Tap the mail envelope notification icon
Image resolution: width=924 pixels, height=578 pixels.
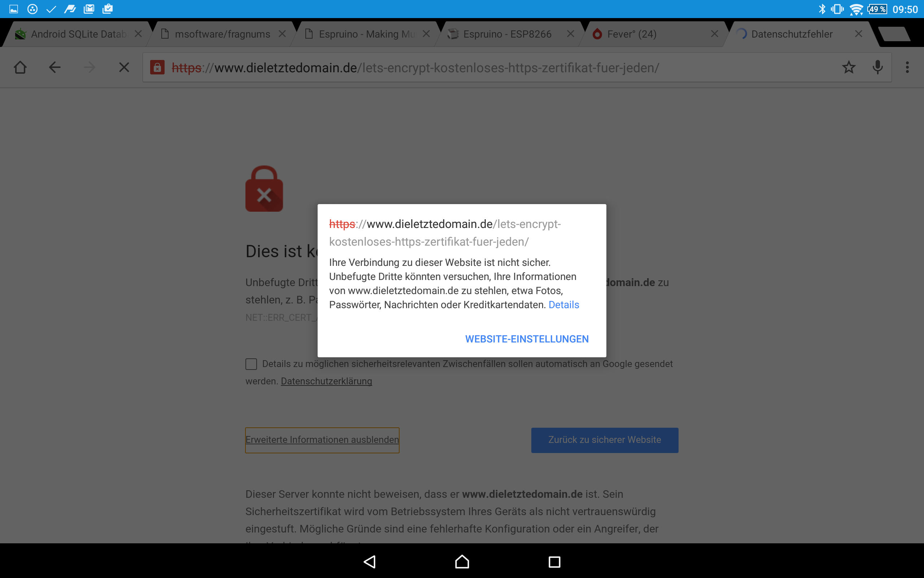88,9
